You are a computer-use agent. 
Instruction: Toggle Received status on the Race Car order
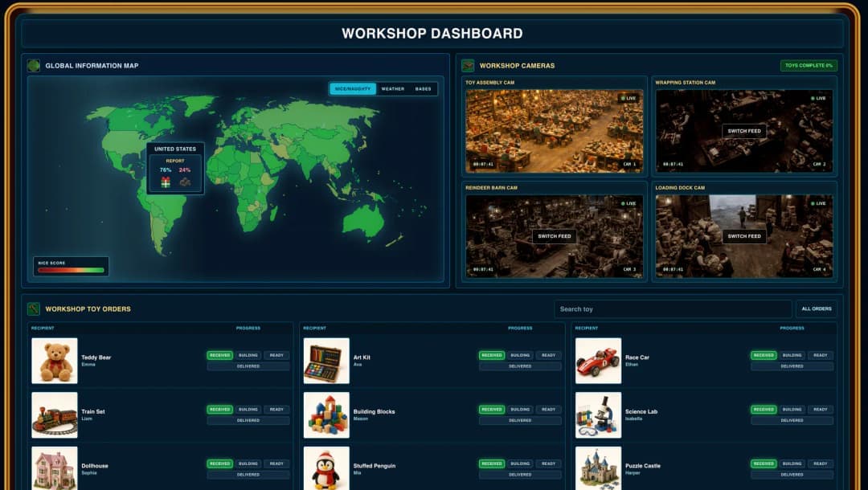pyautogui.click(x=764, y=355)
